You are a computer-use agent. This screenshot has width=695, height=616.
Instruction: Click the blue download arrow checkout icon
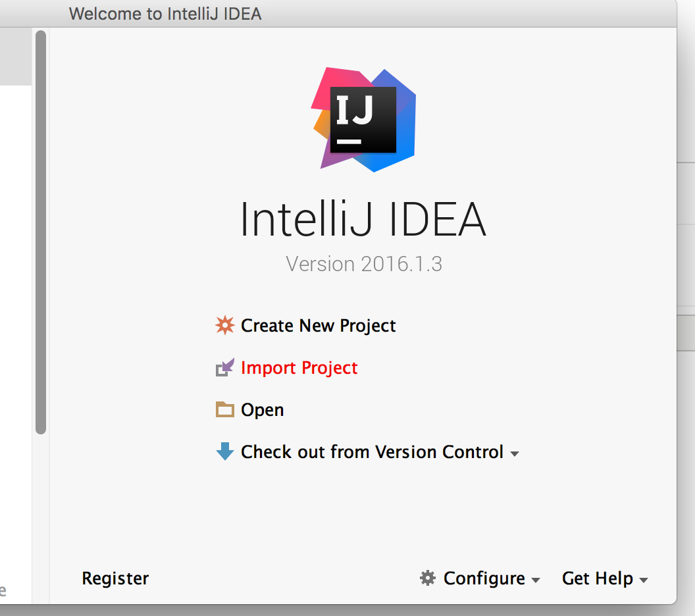pos(224,451)
